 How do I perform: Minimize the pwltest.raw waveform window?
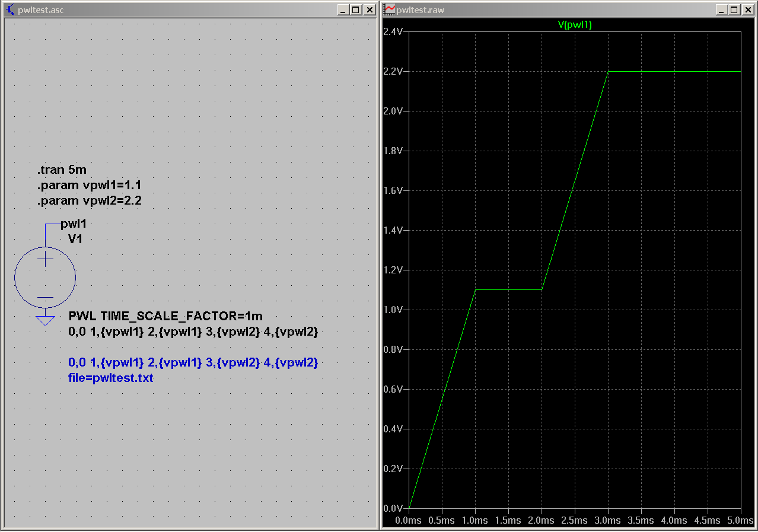point(721,9)
